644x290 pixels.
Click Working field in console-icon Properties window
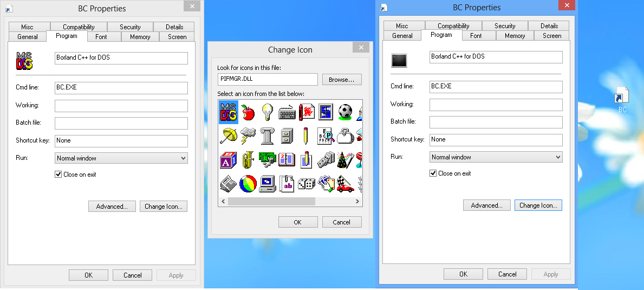click(496, 104)
